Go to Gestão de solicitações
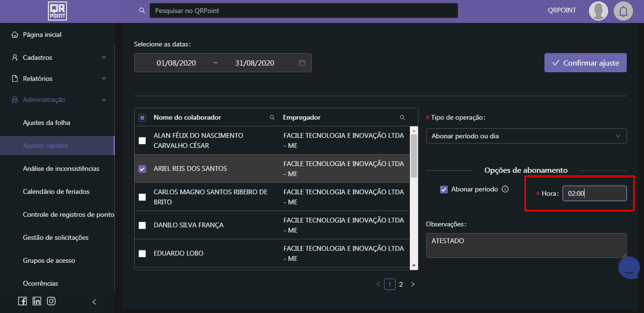The width and height of the screenshot is (644, 313). (56, 237)
